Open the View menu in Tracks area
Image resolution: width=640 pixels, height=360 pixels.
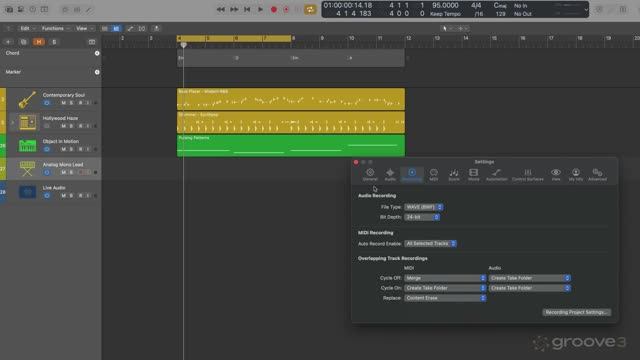tap(84, 29)
